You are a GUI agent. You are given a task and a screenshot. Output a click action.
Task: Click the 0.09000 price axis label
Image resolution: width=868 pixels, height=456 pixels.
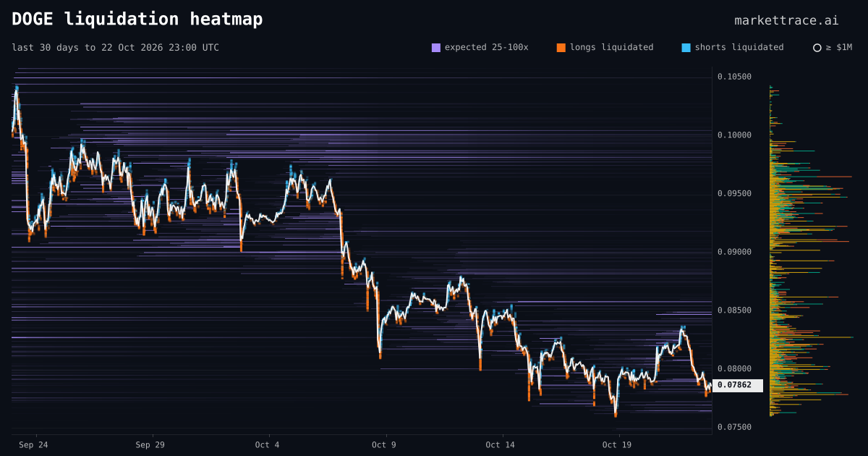[734, 252]
